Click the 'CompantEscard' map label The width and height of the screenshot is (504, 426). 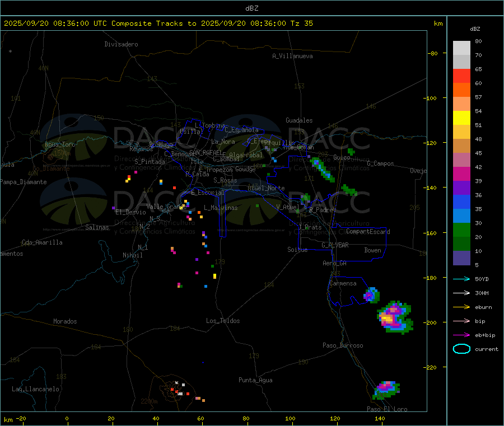(368, 231)
